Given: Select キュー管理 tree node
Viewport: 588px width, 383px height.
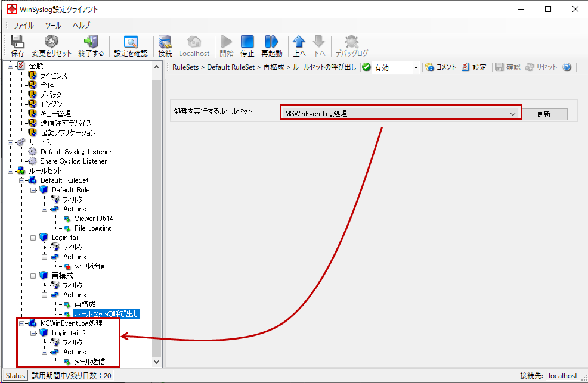Looking at the screenshot, I should pyautogui.click(x=55, y=113).
